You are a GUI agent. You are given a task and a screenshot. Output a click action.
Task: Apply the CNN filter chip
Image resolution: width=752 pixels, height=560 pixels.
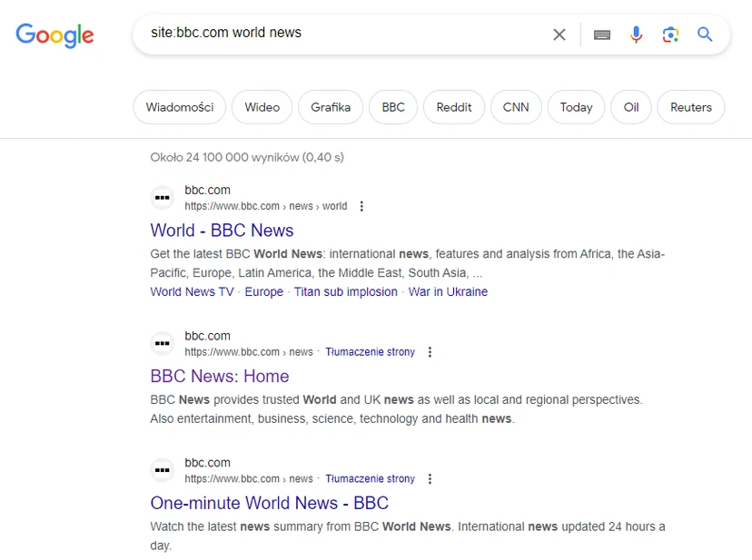tap(516, 107)
